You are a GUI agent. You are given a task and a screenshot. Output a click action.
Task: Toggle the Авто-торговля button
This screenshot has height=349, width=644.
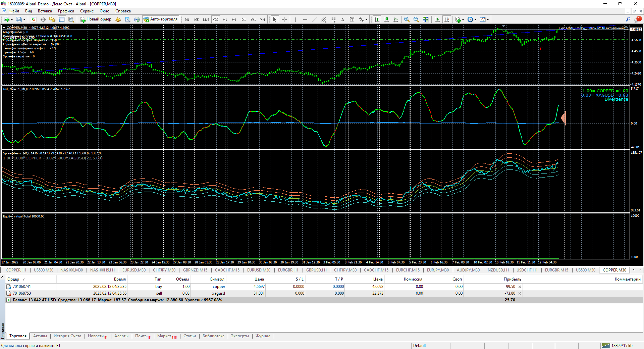point(161,19)
